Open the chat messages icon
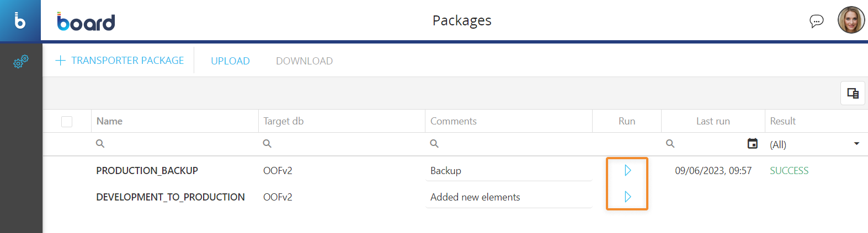Image resolution: width=868 pixels, height=233 pixels. click(x=816, y=21)
